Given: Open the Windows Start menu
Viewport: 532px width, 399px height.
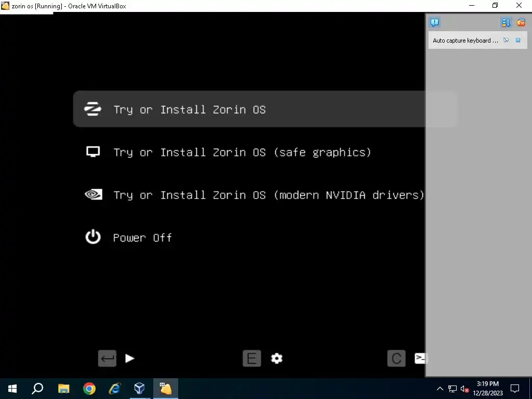Looking at the screenshot, I should click(x=12, y=389).
